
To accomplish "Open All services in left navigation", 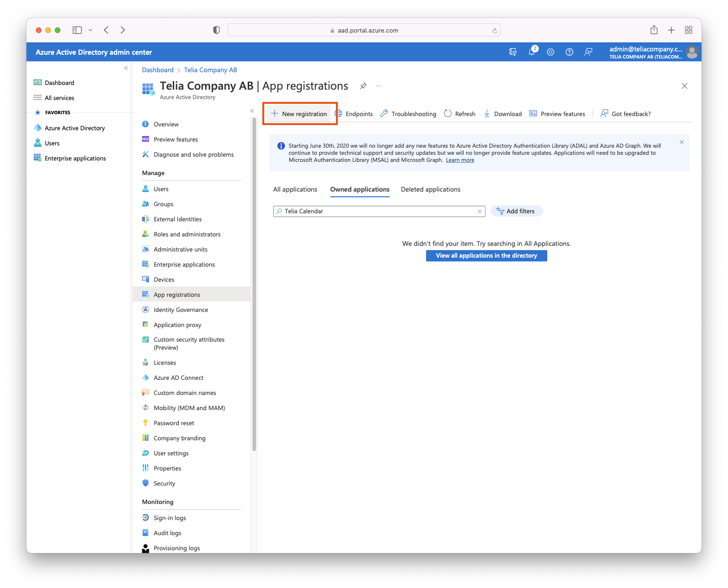I will 59,98.
